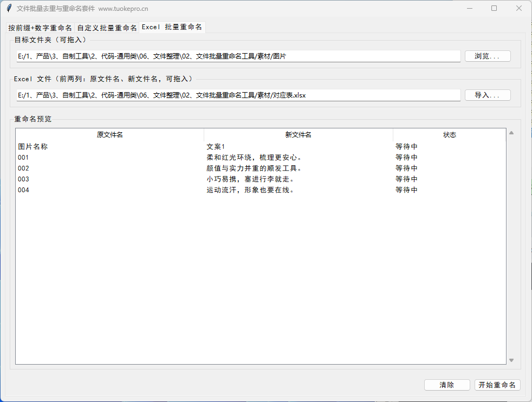Click the 状态 column header

click(450, 134)
